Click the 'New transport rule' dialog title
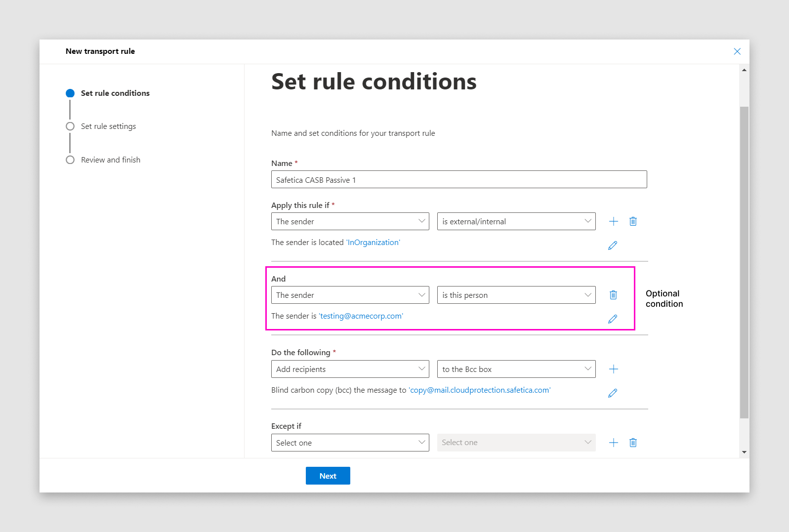 coord(100,51)
